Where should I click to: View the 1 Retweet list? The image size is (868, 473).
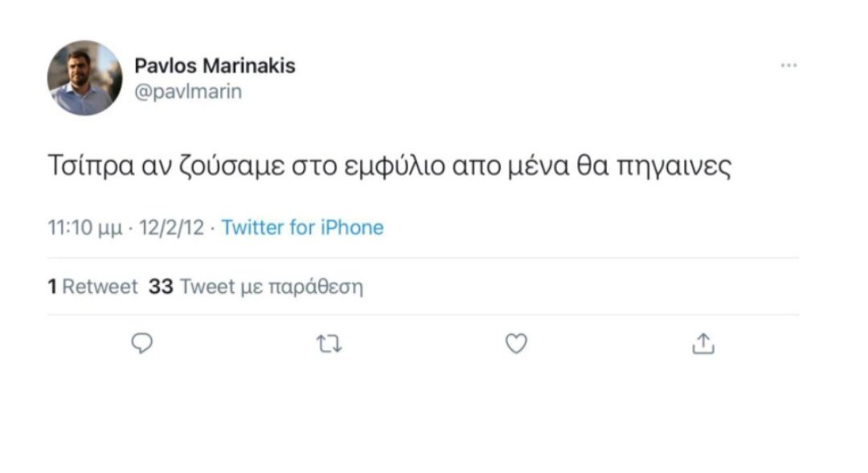click(x=92, y=287)
